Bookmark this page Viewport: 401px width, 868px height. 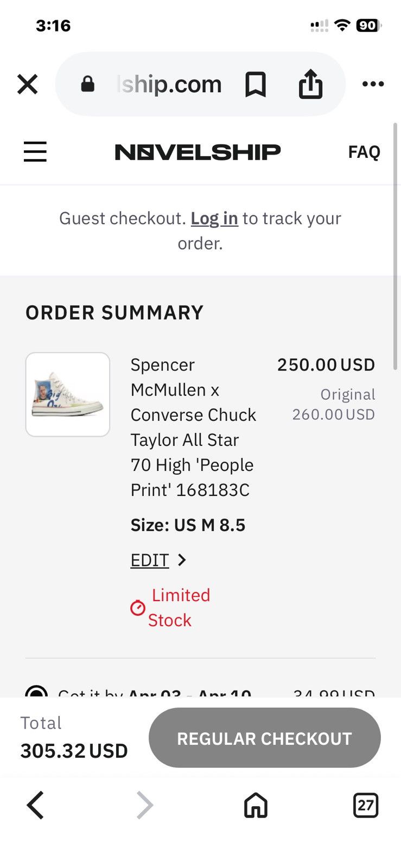point(256,84)
